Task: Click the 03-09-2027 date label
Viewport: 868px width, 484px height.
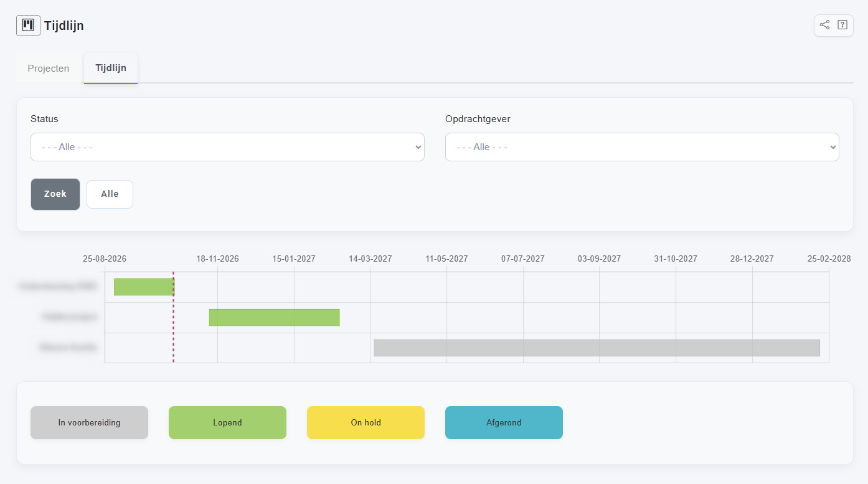Action: [x=599, y=259]
